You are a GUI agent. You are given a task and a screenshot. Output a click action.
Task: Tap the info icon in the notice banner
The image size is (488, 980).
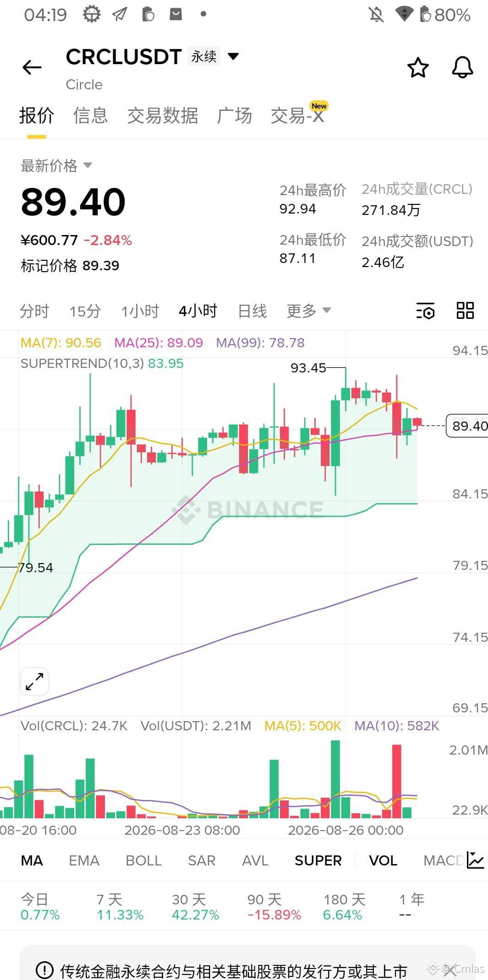pos(44,969)
